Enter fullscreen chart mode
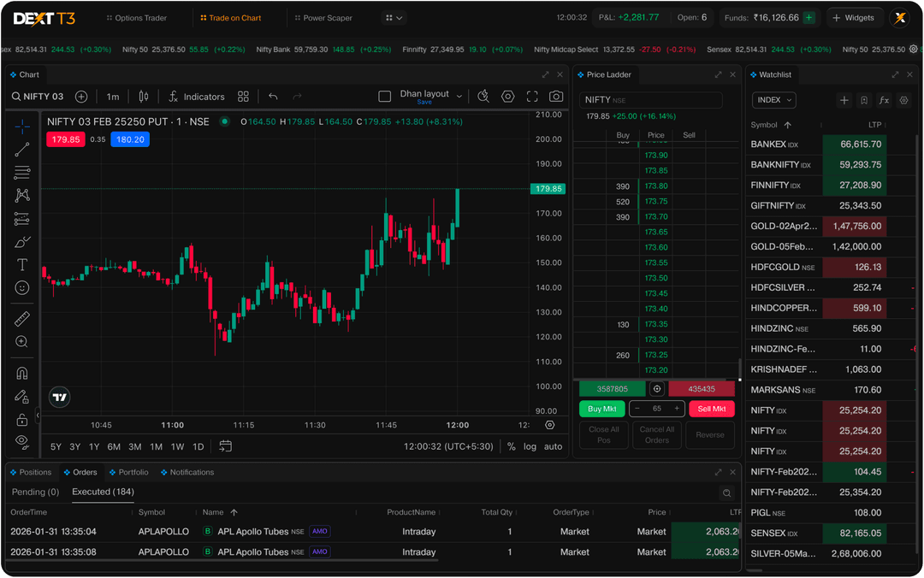Viewport: 924px width, 578px height. [532, 96]
